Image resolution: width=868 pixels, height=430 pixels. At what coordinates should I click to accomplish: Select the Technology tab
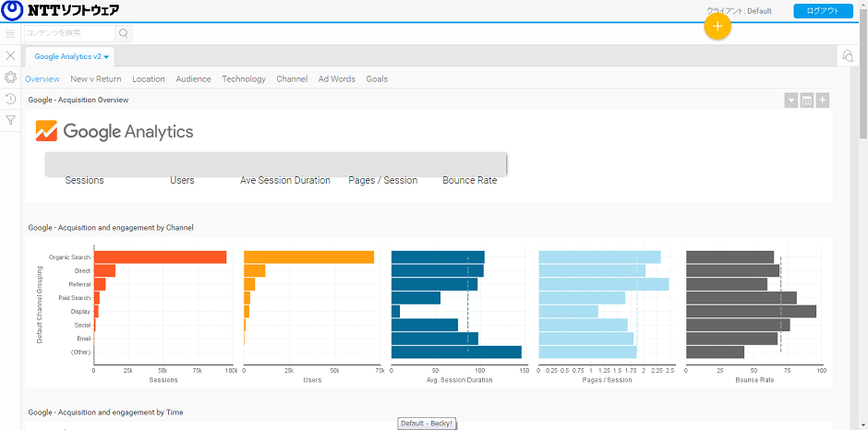244,79
